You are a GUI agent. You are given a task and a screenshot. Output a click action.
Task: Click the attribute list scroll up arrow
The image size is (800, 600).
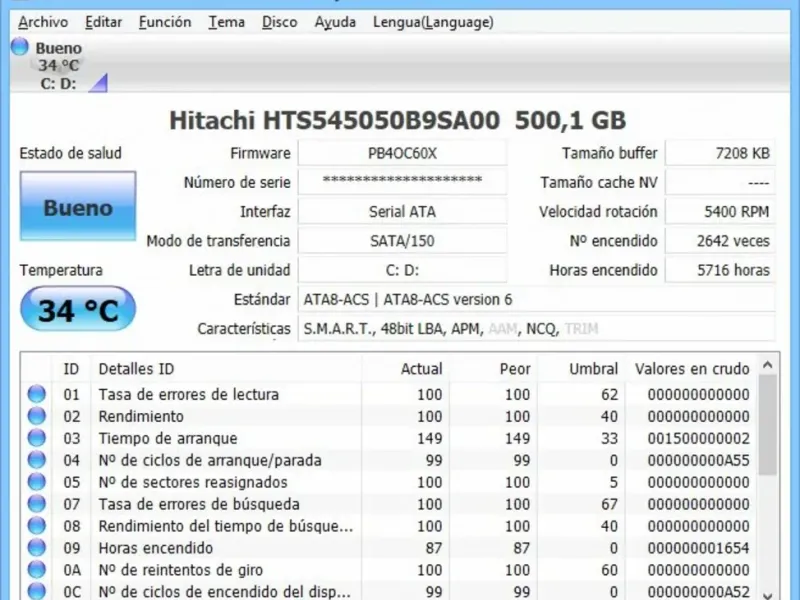point(768,365)
